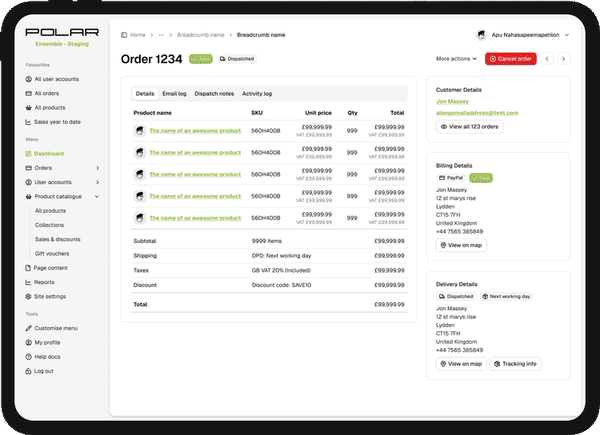
Task: Click the Reports chart icon
Action: 28,282
